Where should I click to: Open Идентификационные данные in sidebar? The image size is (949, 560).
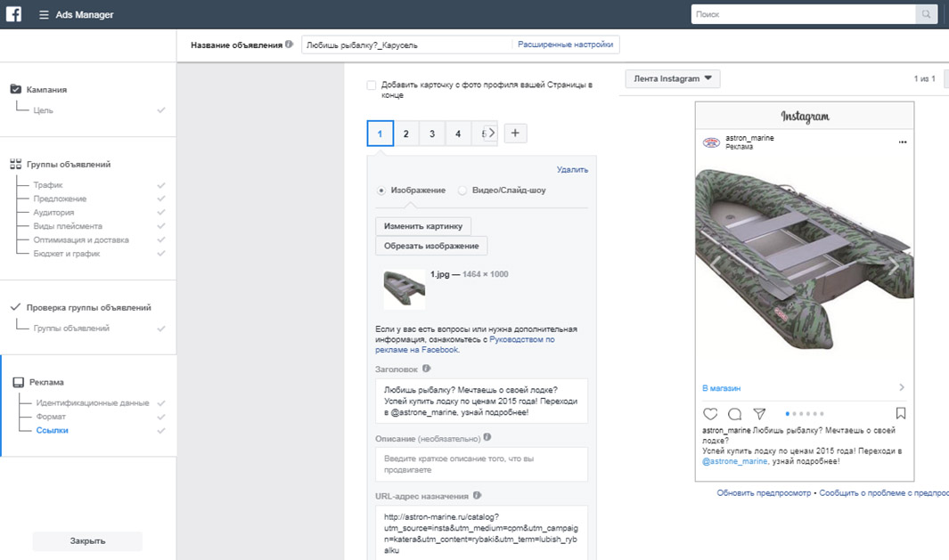click(93, 402)
